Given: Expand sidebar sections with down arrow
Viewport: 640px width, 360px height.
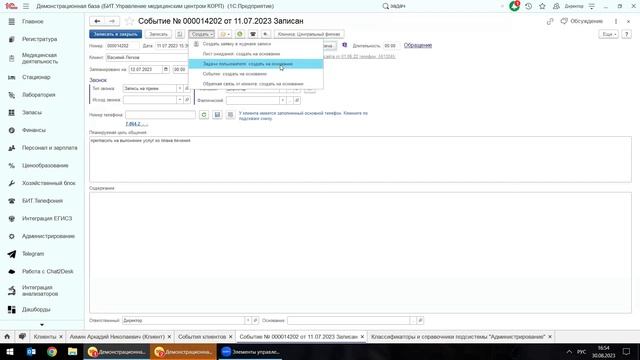Looking at the screenshot, I should point(42,325).
